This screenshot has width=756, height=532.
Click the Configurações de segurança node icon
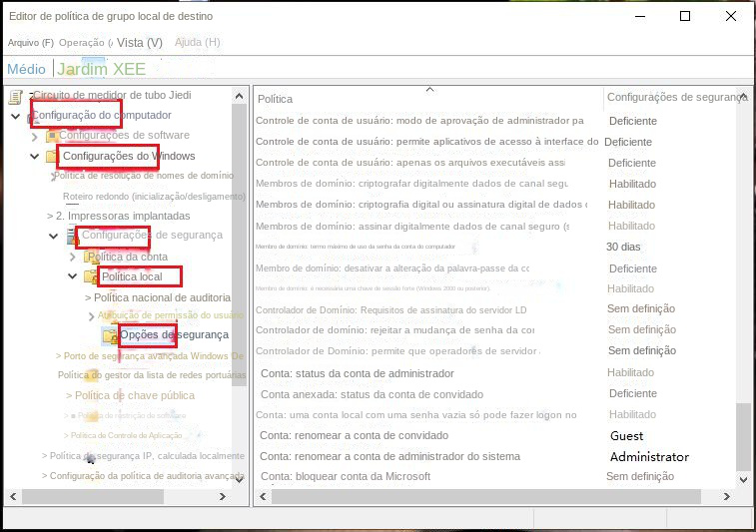(x=72, y=236)
